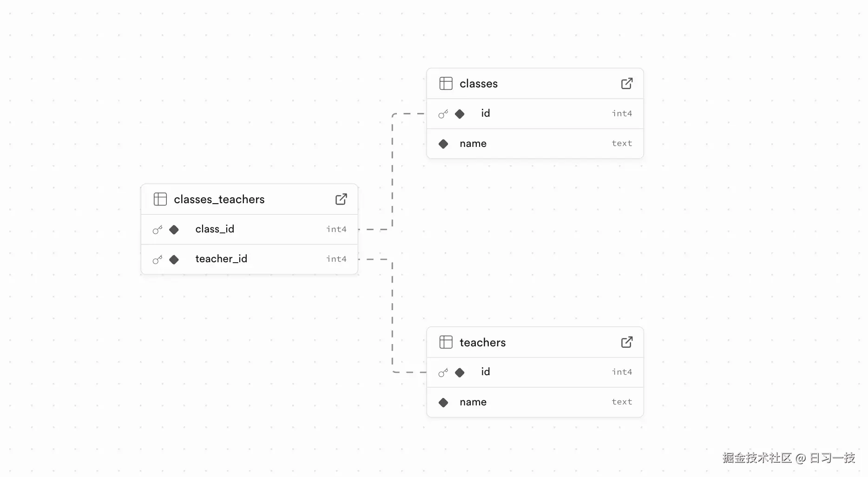Select the teachers table header title
Image resolution: width=868 pixels, height=477 pixels.
pos(482,343)
